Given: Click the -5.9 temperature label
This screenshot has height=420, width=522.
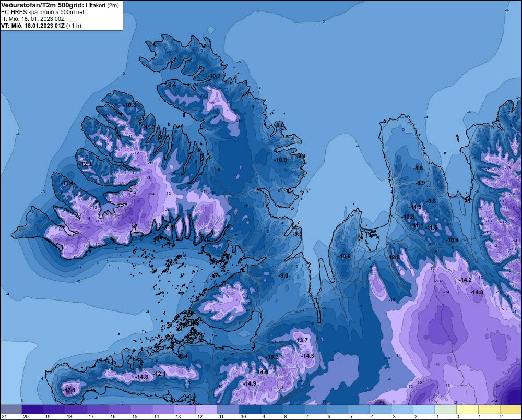Looking at the screenshot, I should click(298, 234).
